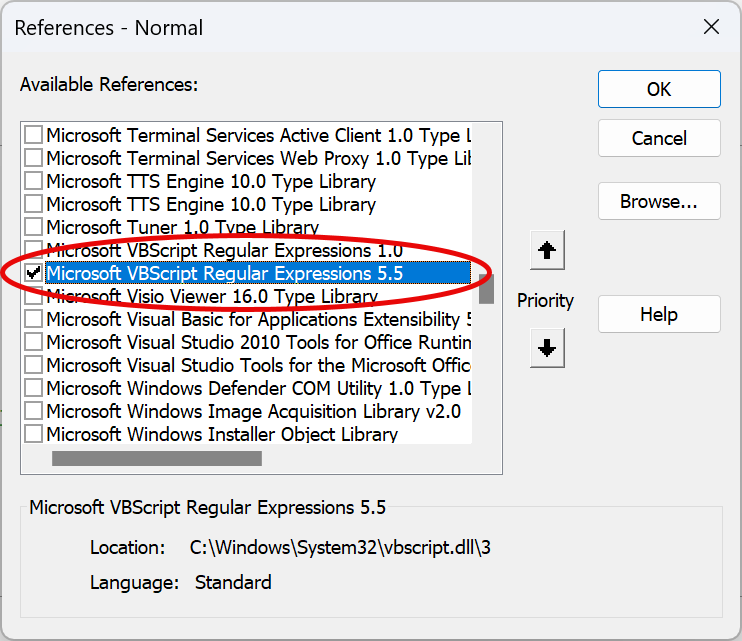The width and height of the screenshot is (742, 641).
Task: Check the Microsoft Visio Viewer 16.0 box
Action: click(x=34, y=297)
